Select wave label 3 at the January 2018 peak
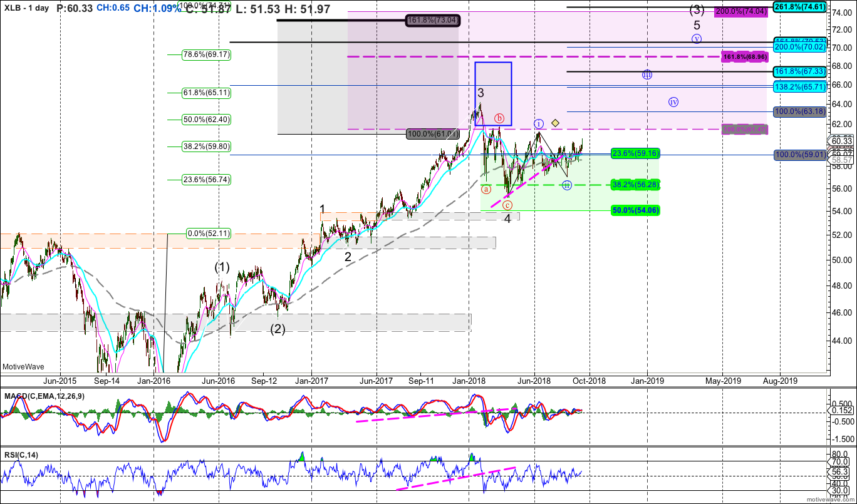857x504 pixels. (480, 93)
